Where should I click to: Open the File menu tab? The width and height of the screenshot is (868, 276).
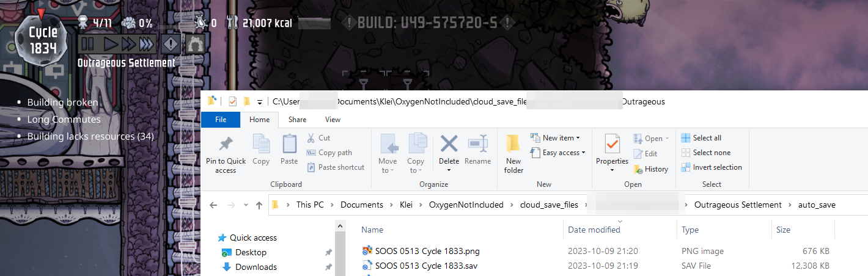point(221,120)
